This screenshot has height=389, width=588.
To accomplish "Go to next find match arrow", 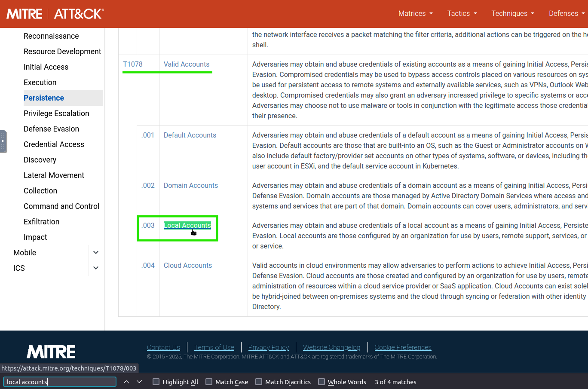I will tap(139, 382).
